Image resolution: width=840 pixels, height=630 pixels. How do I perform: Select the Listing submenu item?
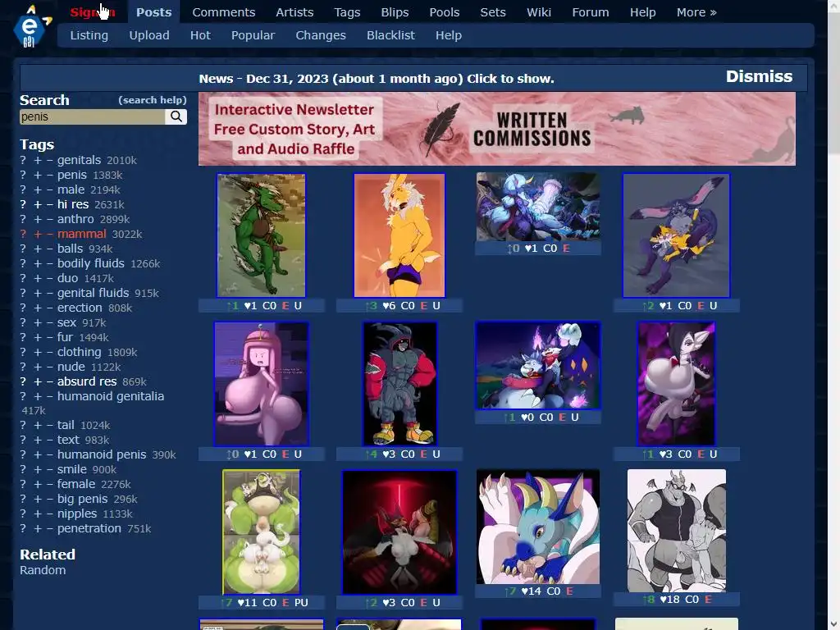click(x=89, y=35)
